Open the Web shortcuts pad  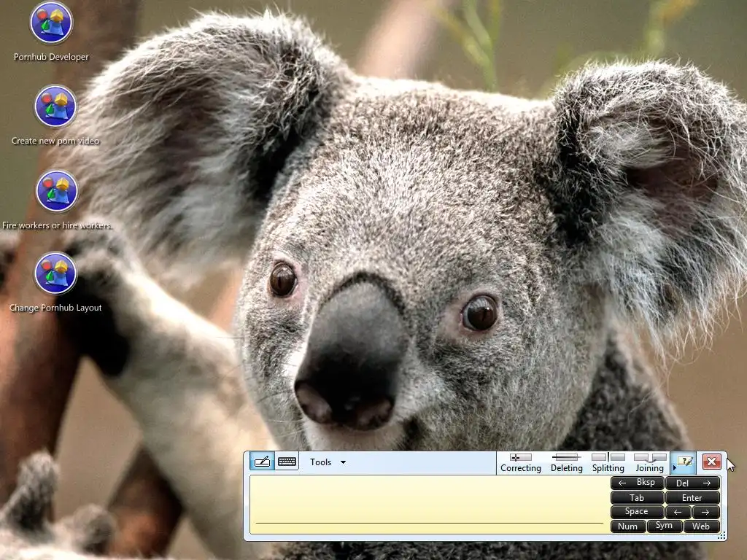(701, 526)
